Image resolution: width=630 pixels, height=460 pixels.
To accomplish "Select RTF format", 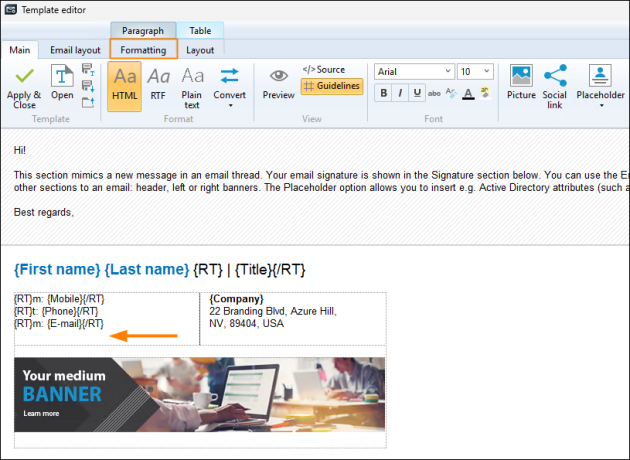I will click(158, 85).
